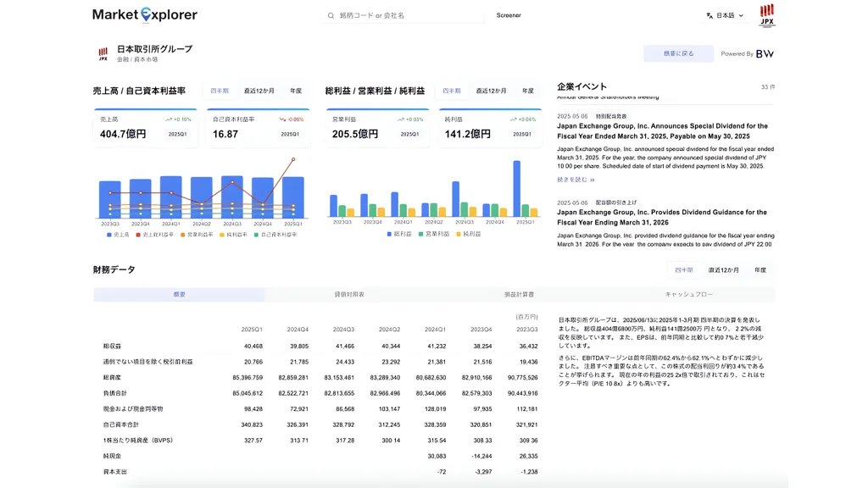868x488 pixels.
Task: Open the Dividend Guidance event headline
Action: point(662,218)
